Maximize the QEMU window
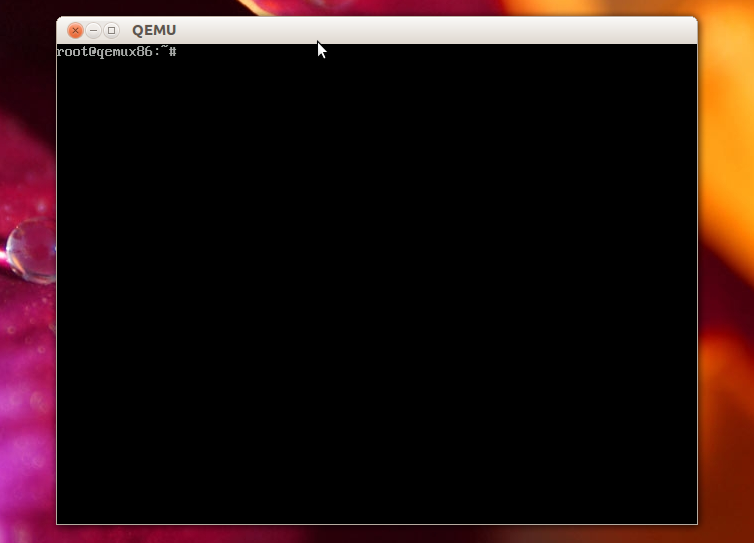Viewport: 754px width, 543px height. (x=111, y=31)
